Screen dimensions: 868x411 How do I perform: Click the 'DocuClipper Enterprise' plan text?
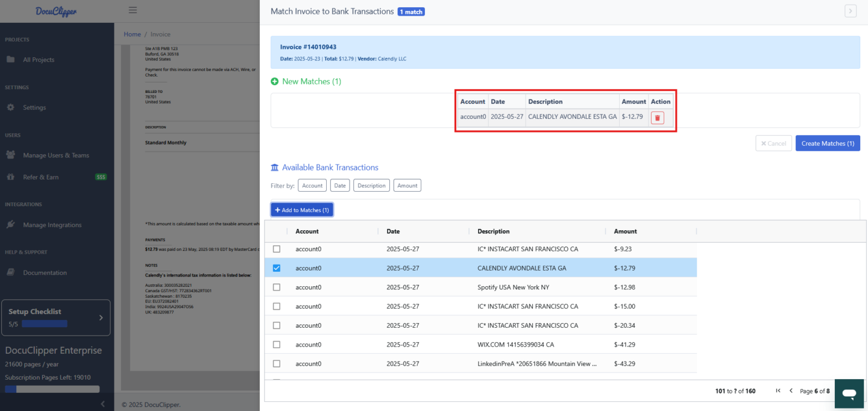pyautogui.click(x=54, y=350)
